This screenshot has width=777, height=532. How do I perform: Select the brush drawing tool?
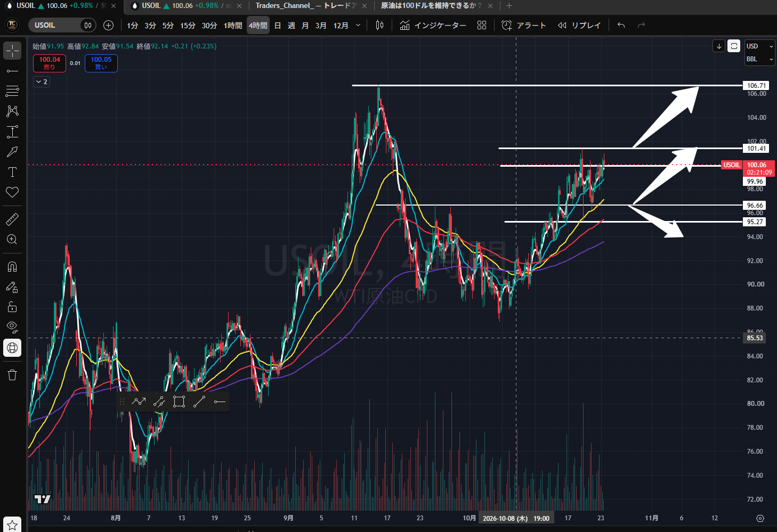click(12, 152)
